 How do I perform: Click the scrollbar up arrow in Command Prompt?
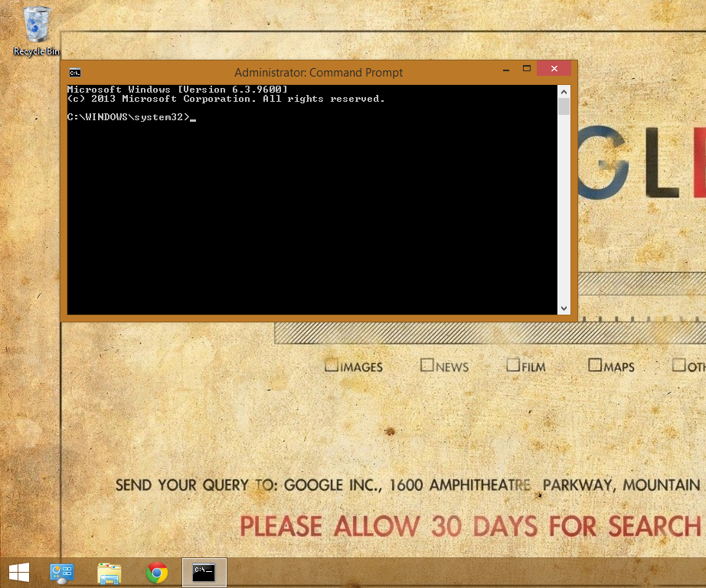[x=564, y=90]
